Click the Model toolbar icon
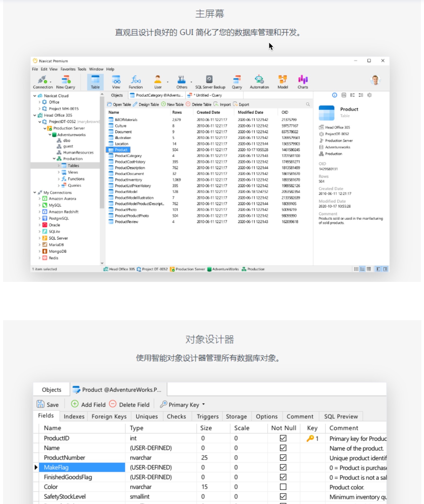This screenshot has width=424, height=504. pyautogui.click(x=283, y=82)
